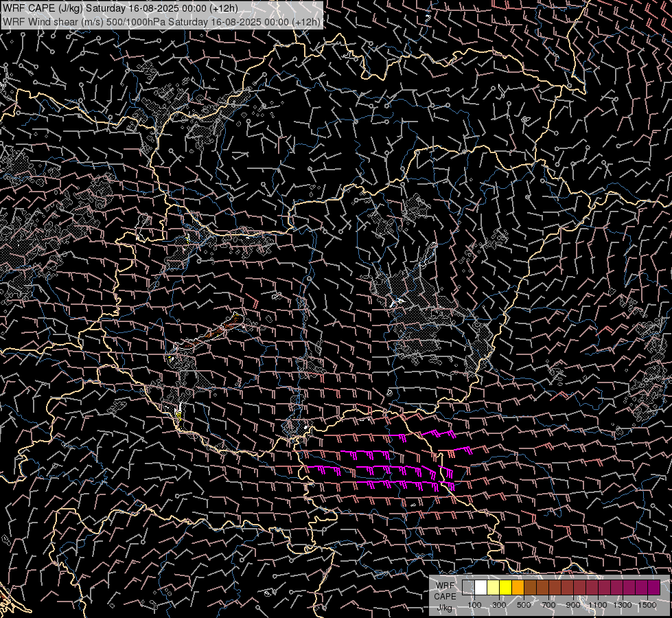Select the orange legend swatch
Screen dimensions: 672x618
pos(518,587)
